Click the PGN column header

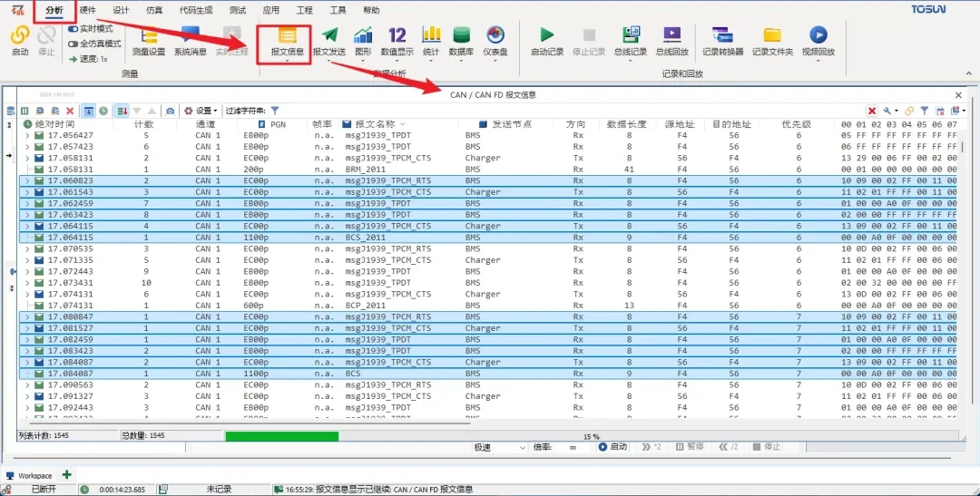click(x=272, y=124)
